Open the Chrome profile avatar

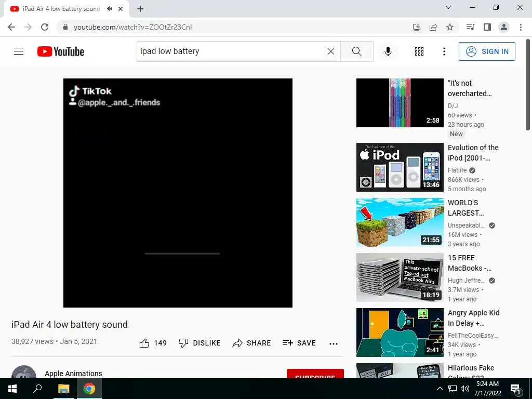pyautogui.click(x=504, y=27)
